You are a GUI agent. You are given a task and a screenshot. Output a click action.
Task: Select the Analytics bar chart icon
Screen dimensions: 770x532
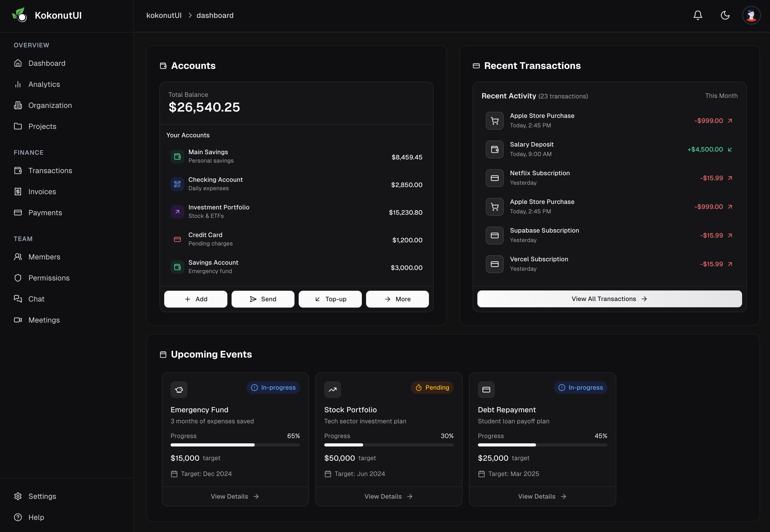tap(18, 84)
